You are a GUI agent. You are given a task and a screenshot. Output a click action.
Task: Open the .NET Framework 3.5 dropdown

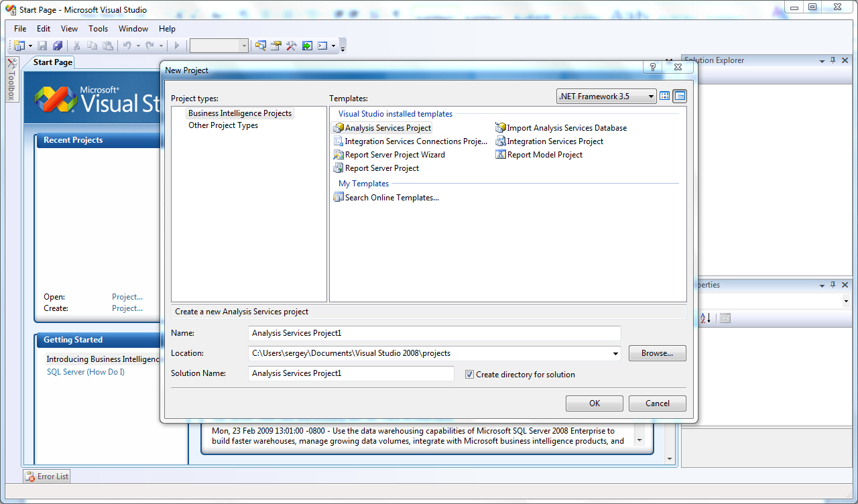tap(607, 97)
